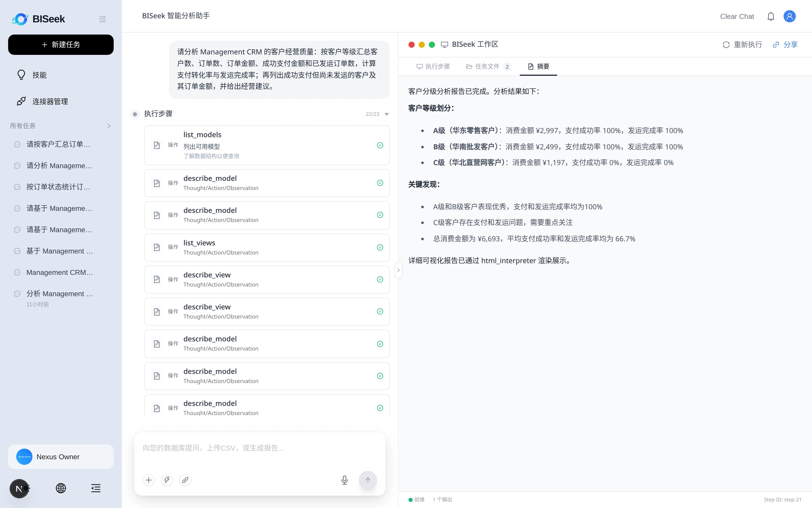Screen dimensions: 812x508
Task: Click the notification bell icon
Action: pyautogui.click(x=770, y=17)
